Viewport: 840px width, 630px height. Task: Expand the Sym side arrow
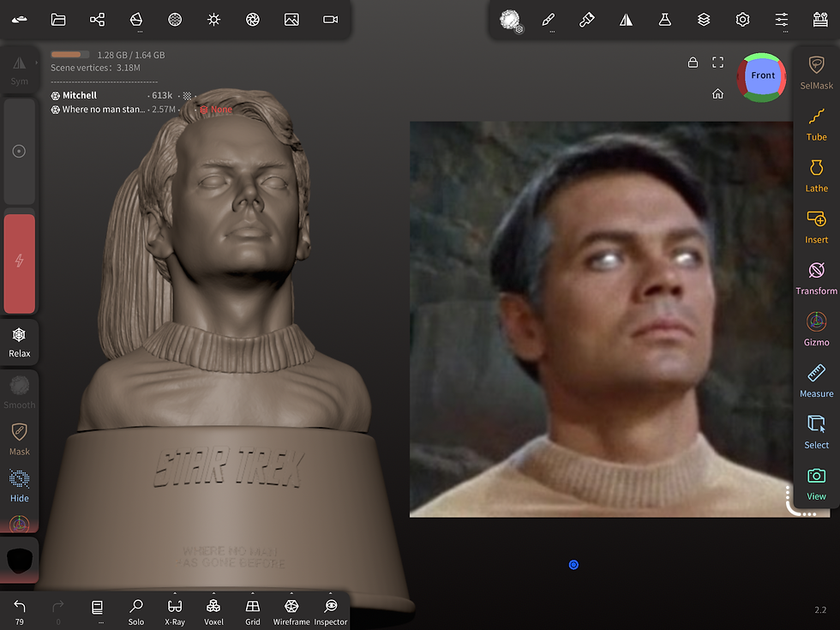click(x=36, y=63)
